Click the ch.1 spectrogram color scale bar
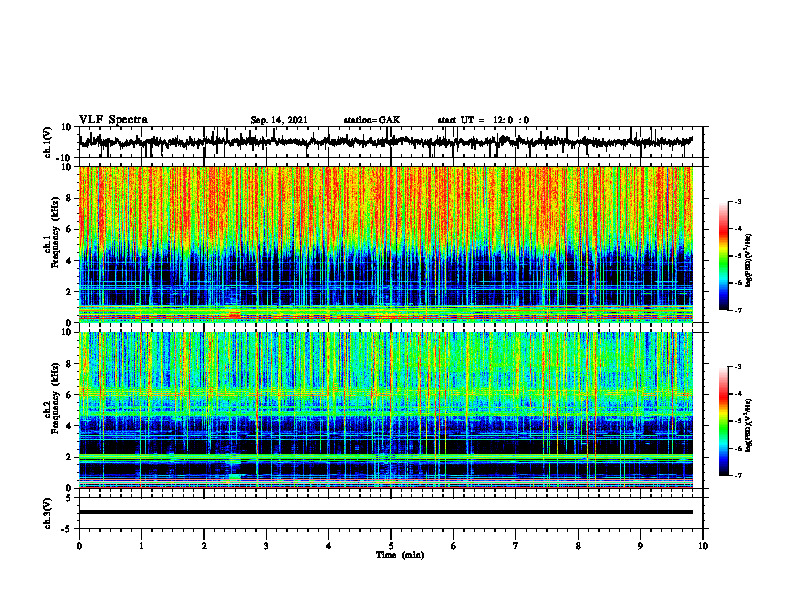 click(723, 256)
